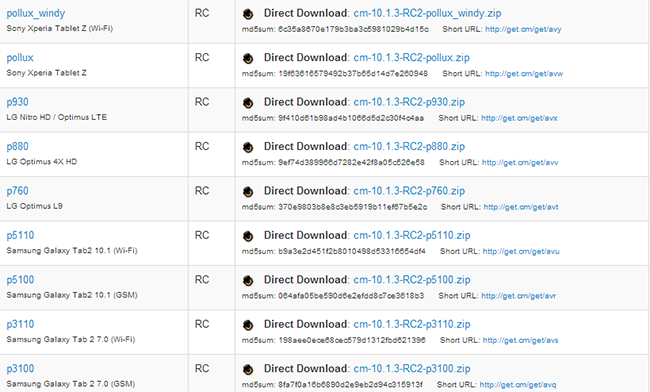
Task: Click the md5sum value in the p760 row
Action: pyautogui.click(x=352, y=207)
